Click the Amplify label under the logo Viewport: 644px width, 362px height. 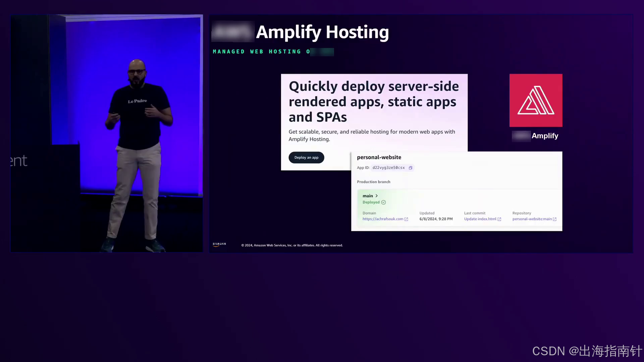pyautogui.click(x=545, y=136)
